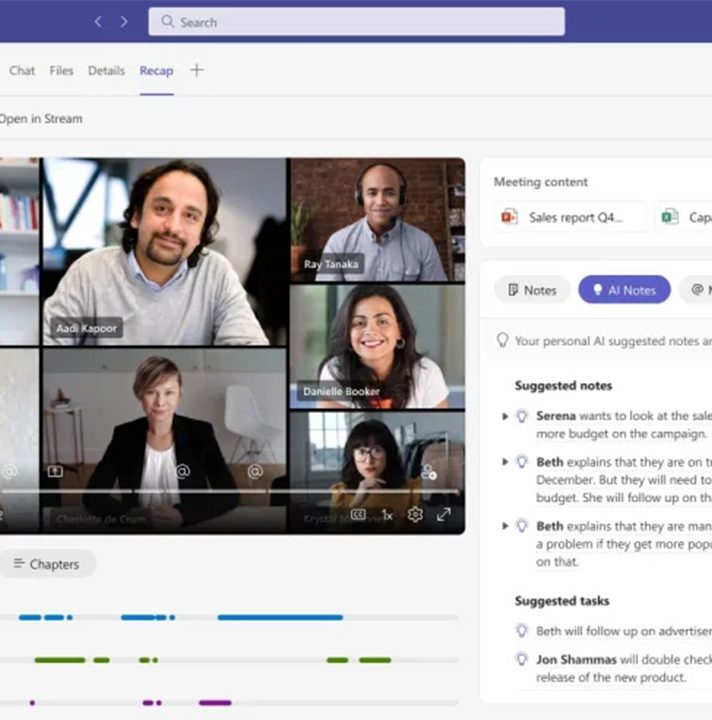Viewport: 712px width, 720px height.
Task: Click the lightbulb next to Jon Shammas
Action: pos(522,659)
